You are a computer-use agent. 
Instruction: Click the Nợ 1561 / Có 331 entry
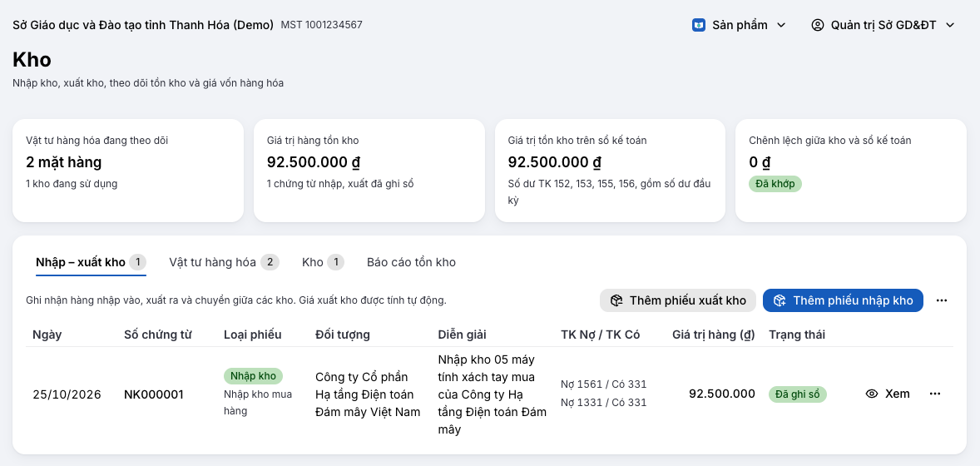pyautogui.click(x=604, y=384)
